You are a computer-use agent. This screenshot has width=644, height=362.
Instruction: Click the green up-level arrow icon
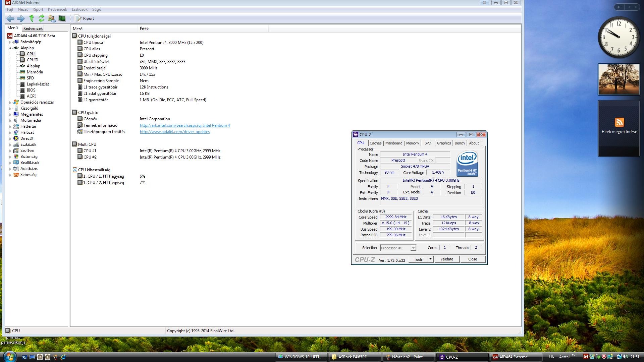32,18
